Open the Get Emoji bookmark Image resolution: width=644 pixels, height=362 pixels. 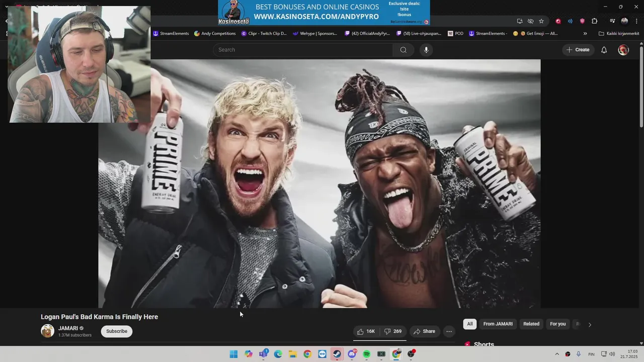[536, 34]
